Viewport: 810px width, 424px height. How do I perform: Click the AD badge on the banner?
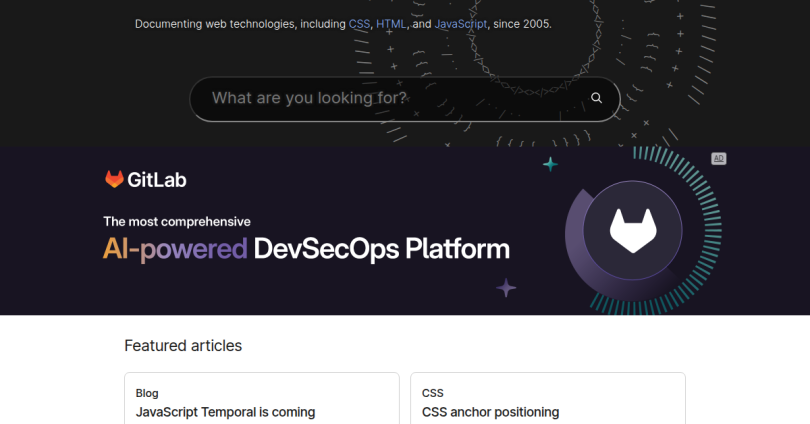718,159
